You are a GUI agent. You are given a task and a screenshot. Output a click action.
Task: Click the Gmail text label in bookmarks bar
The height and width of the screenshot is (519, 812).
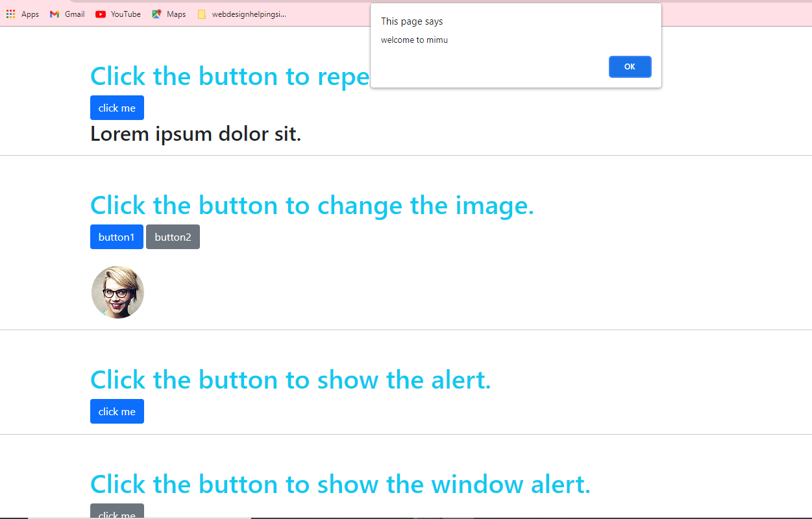(x=75, y=14)
